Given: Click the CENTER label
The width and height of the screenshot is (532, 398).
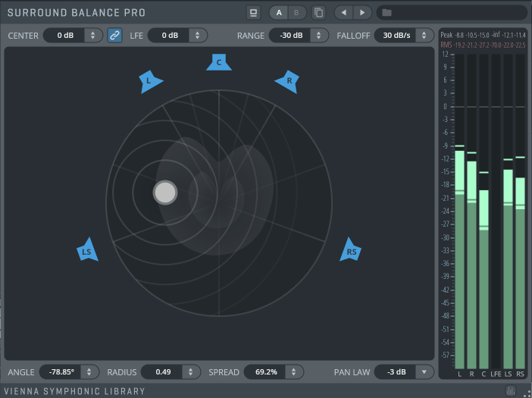Looking at the screenshot, I should point(23,36).
